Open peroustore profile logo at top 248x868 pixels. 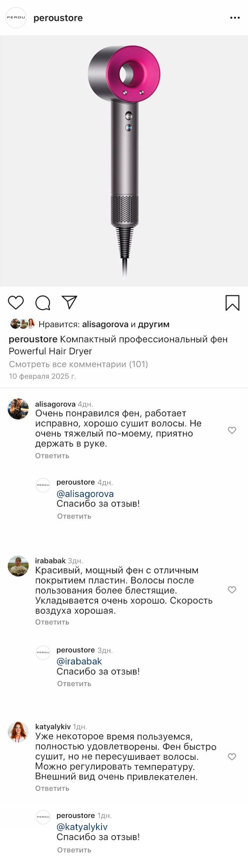tap(16, 17)
